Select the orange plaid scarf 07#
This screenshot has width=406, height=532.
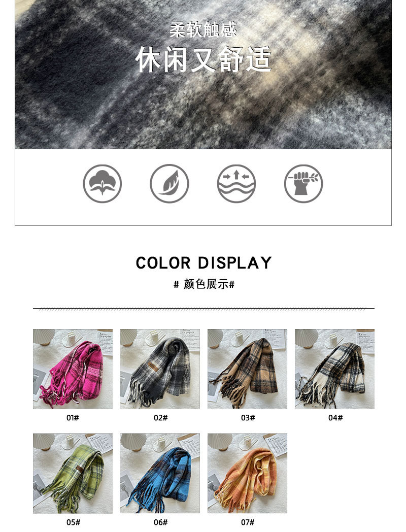247,473
